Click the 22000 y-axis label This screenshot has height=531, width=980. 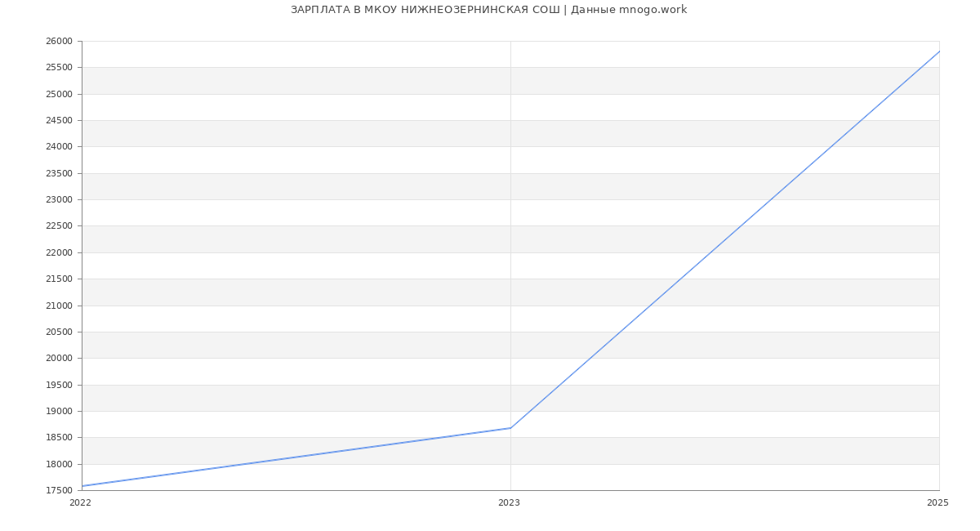pyautogui.click(x=59, y=252)
